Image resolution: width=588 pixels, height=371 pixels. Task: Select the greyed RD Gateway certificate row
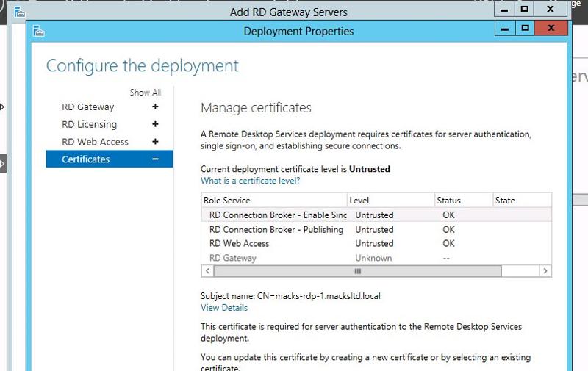376,258
